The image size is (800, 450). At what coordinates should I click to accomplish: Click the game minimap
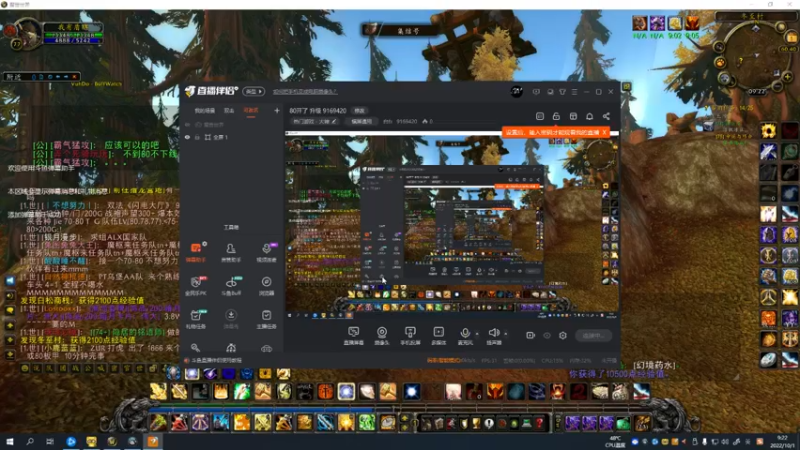click(x=756, y=55)
